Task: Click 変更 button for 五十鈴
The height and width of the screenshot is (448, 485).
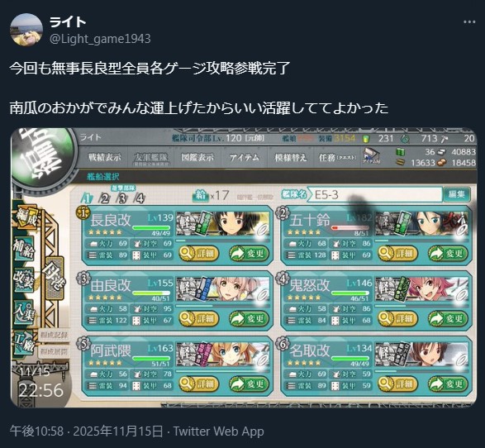Action: [448, 254]
